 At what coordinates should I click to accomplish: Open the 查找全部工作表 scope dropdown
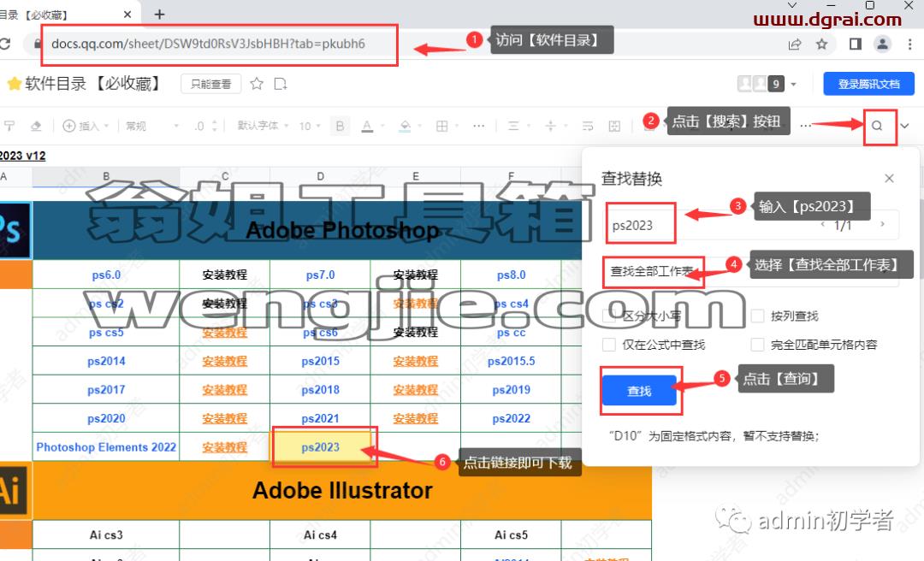point(750,272)
